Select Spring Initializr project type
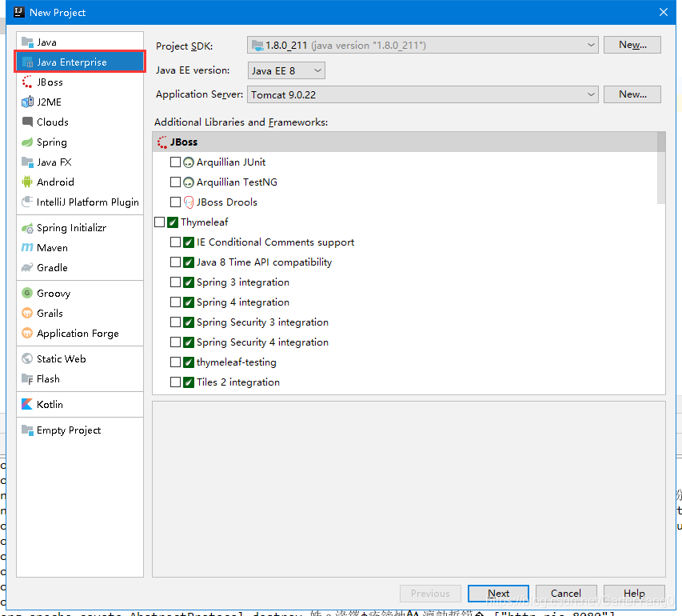Viewport: 682px width, 616px height. click(x=80, y=228)
